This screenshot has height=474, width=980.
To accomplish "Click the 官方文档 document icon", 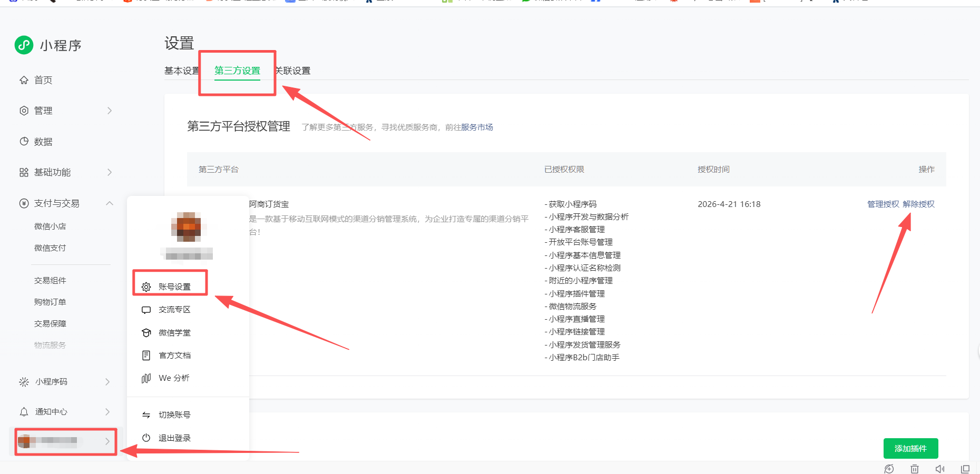I will click(x=146, y=355).
